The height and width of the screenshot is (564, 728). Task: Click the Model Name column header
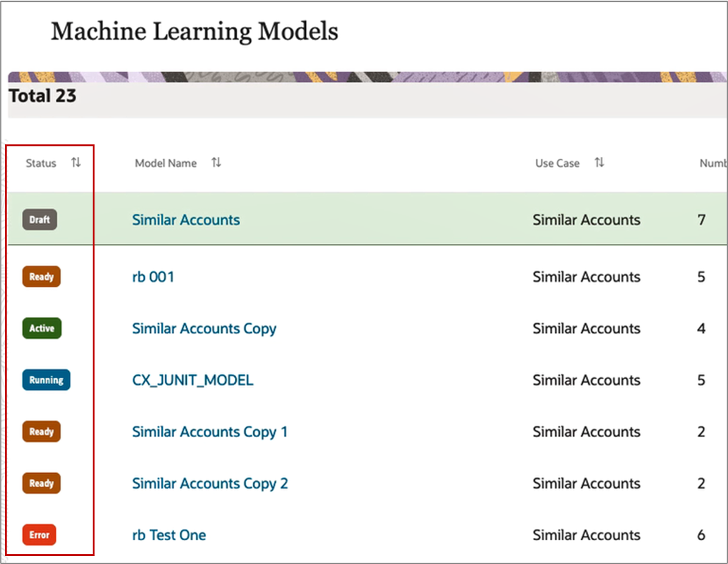coord(166,163)
